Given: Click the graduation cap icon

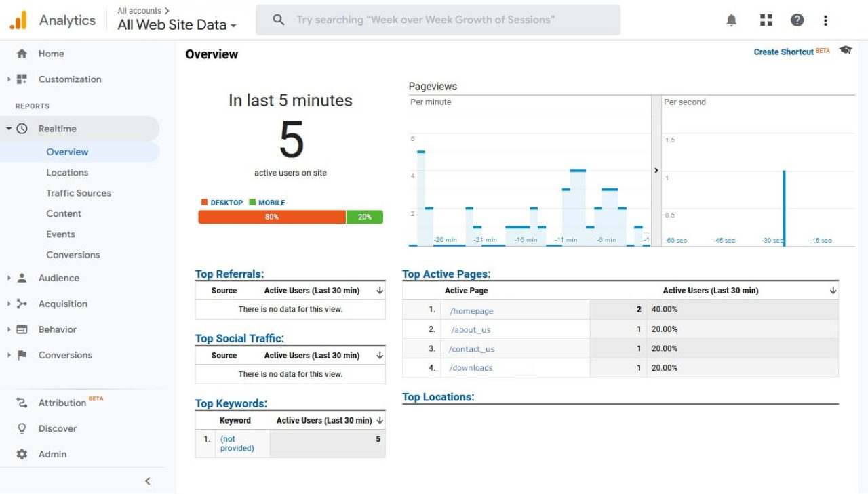Looking at the screenshot, I should click(x=845, y=50).
